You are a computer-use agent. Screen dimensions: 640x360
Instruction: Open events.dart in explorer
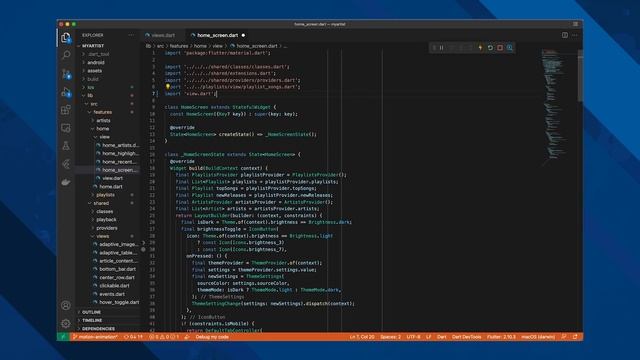[109, 294]
